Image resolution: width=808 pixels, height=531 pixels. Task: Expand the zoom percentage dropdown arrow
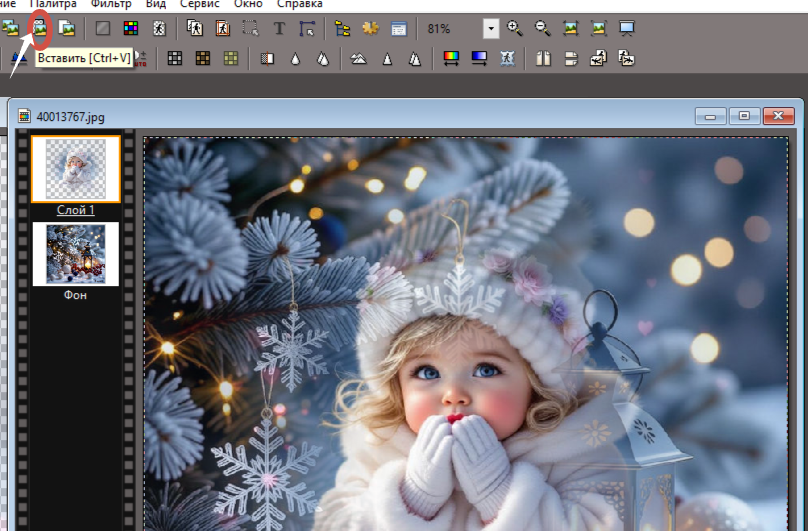point(491,28)
